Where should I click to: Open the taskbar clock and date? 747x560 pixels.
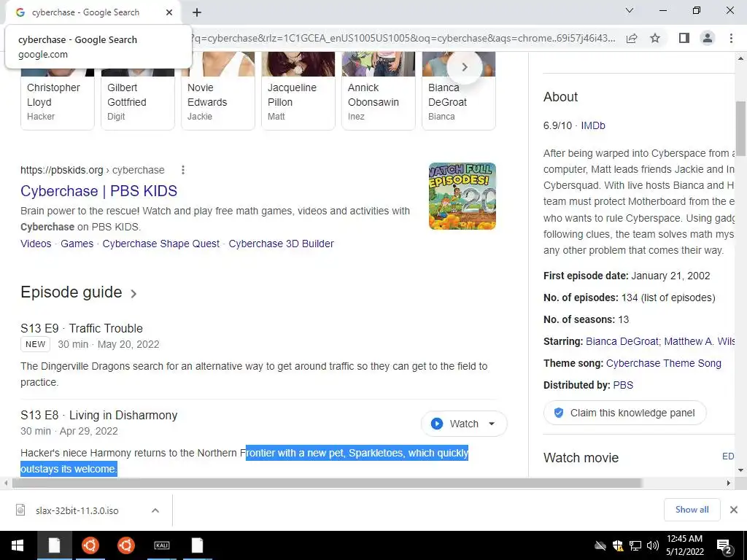684,545
